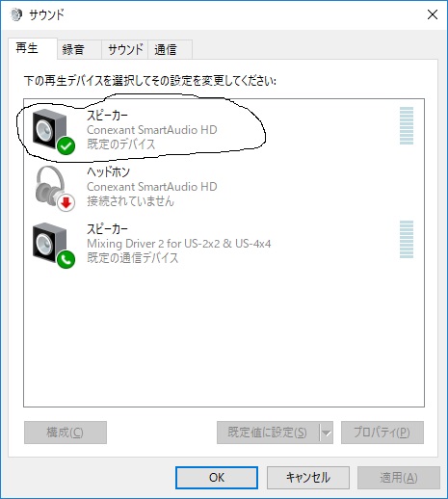Click the green checkmark default device badge
Image resolution: width=448 pixels, height=499 pixels.
click(66, 146)
